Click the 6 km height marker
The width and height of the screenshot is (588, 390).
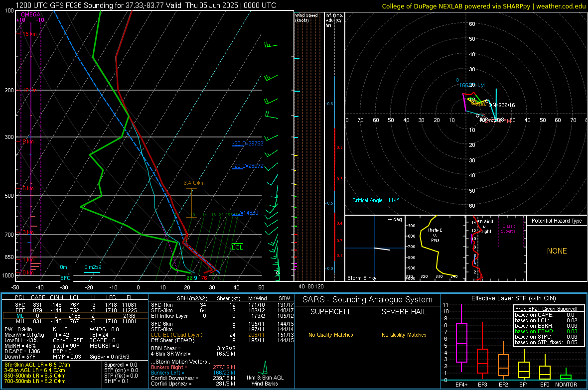coord(28,188)
